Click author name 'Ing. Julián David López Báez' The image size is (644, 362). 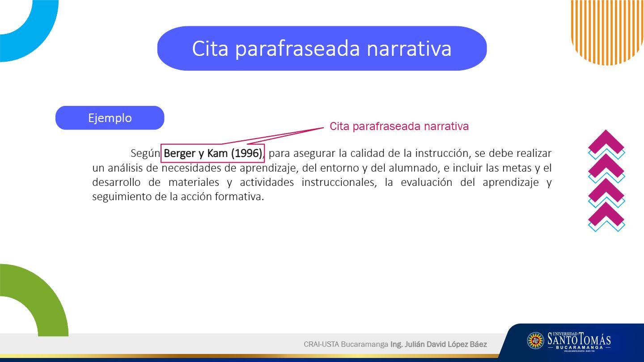(439, 345)
